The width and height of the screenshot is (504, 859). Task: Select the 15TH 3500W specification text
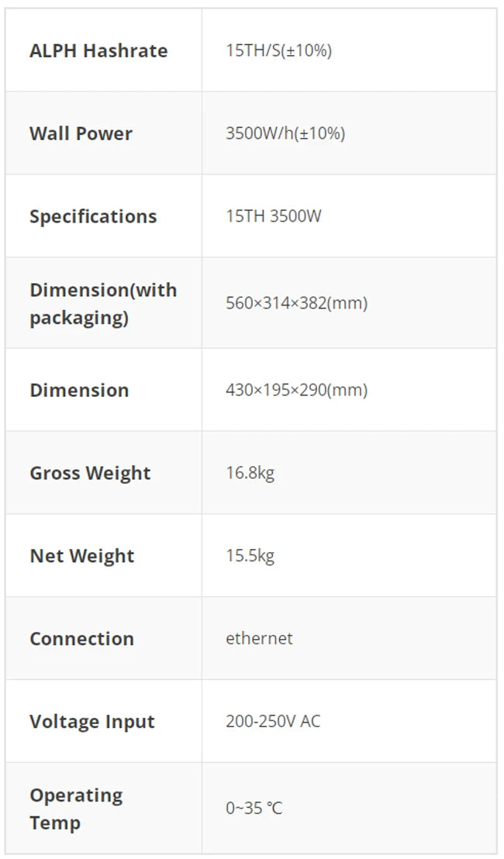click(x=273, y=216)
